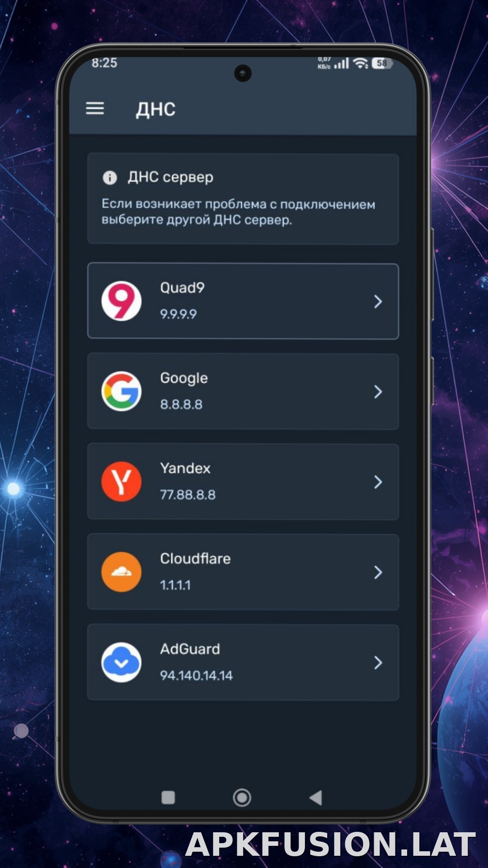Expand Cloudflare entry via its chevron
This screenshot has height=868, width=488.
click(x=378, y=573)
